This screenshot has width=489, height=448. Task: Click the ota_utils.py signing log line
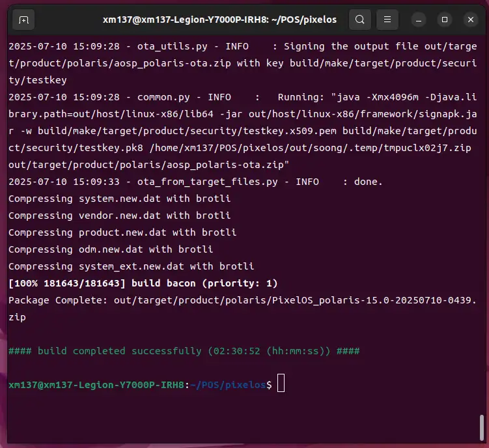point(241,46)
